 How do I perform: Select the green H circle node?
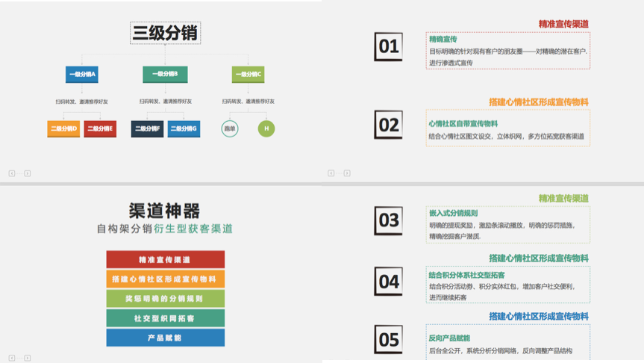click(266, 128)
